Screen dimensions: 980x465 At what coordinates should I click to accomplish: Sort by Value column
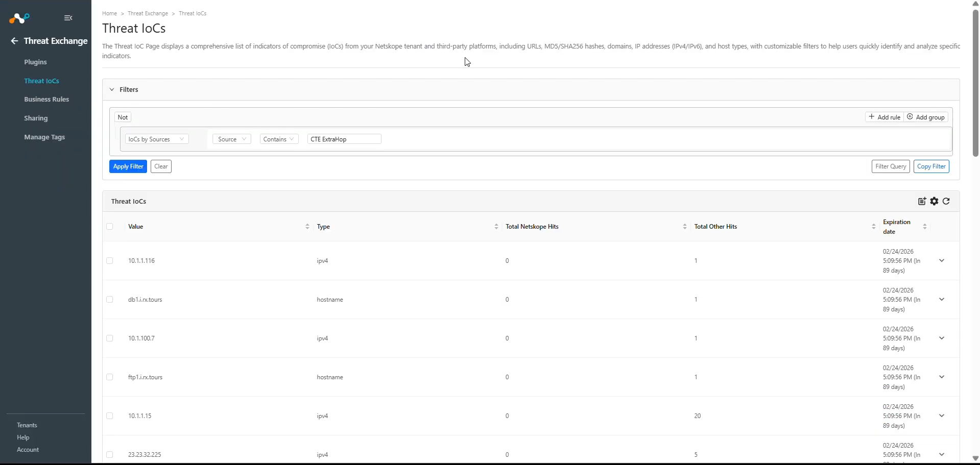[x=307, y=227]
